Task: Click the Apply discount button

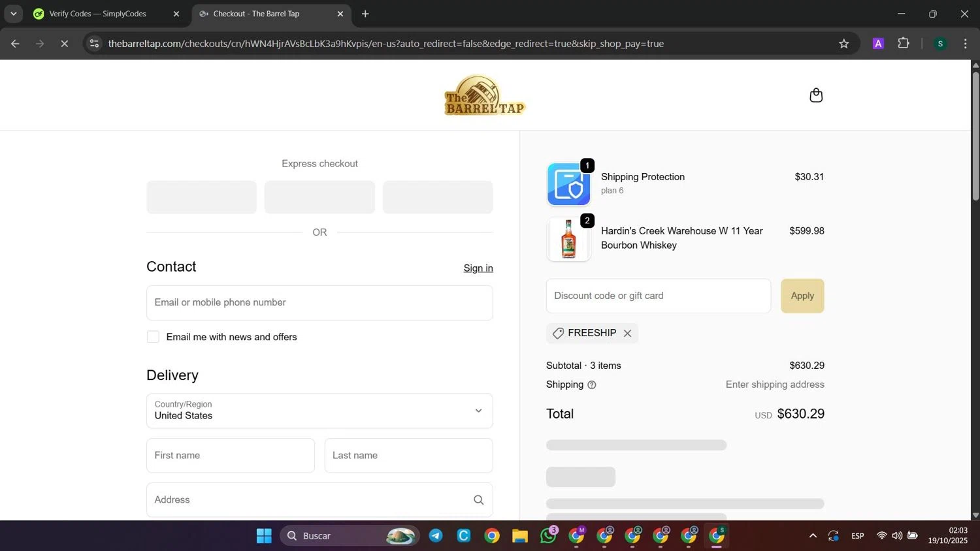Action: click(802, 296)
